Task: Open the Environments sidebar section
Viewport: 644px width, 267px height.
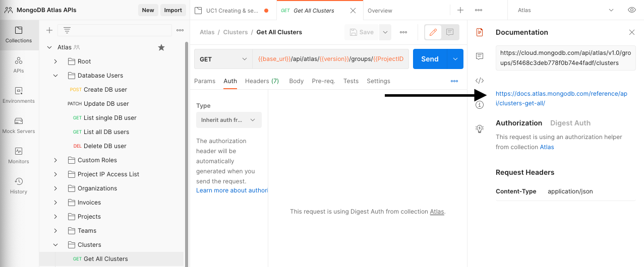Action: (19, 95)
